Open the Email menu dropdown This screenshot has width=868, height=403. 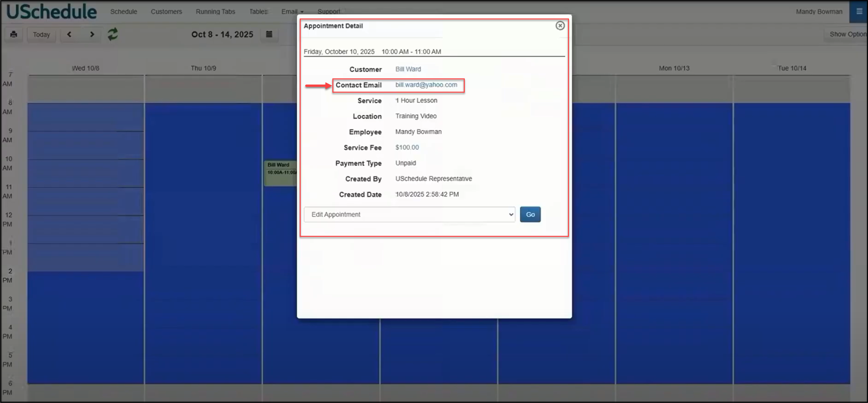(292, 11)
